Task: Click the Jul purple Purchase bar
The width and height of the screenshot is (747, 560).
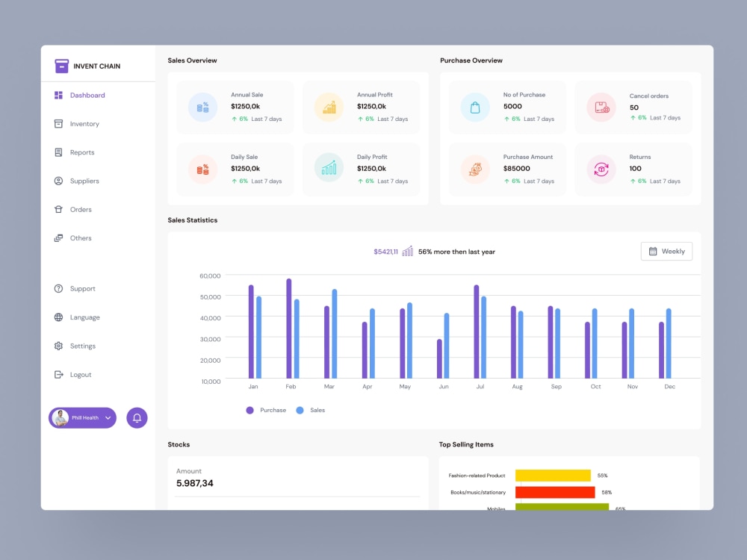Action: click(x=477, y=332)
